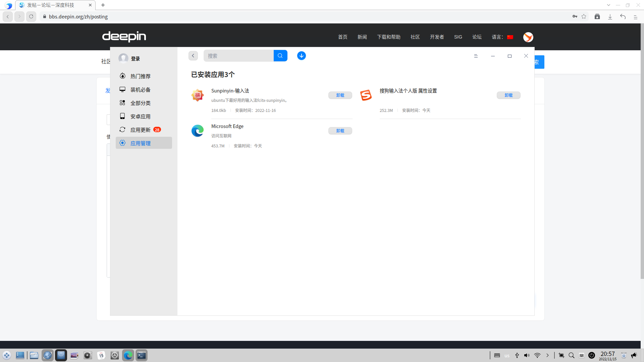Click the 登录 login link in the sidebar
This screenshot has width=644, height=362.
pyautogui.click(x=135, y=58)
